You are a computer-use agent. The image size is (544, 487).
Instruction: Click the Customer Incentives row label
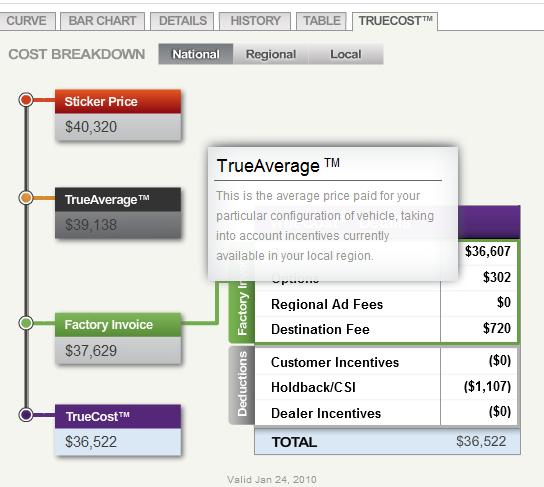[335, 362]
